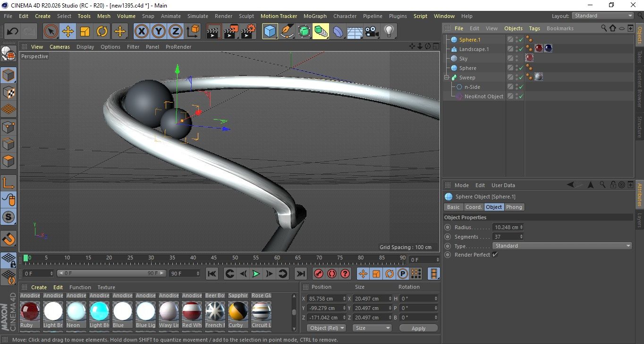Collapse the Sweep object hierarchy

tap(446, 77)
